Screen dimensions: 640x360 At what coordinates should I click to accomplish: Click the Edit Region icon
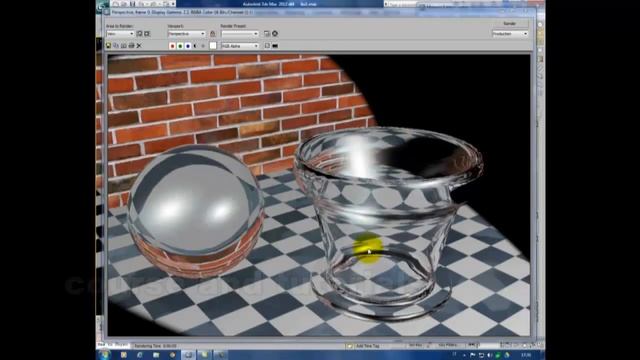tap(140, 34)
